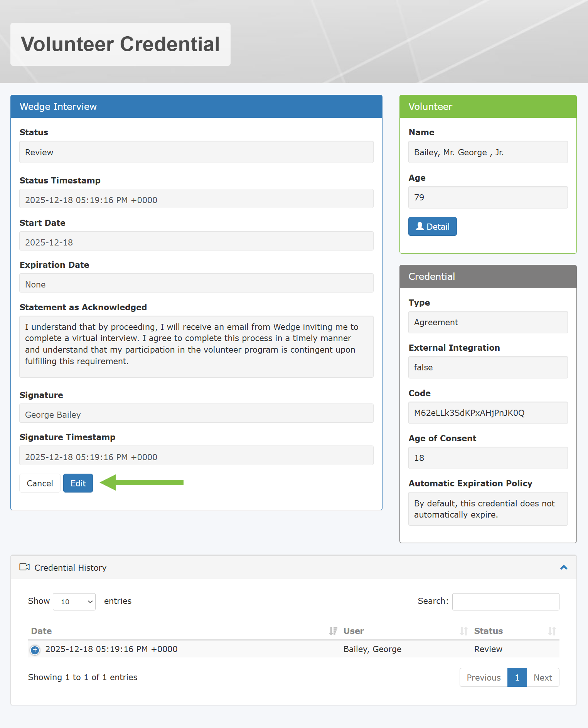This screenshot has height=728, width=588.
Task: Select page 1 in pagination
Action: [517, 677]
